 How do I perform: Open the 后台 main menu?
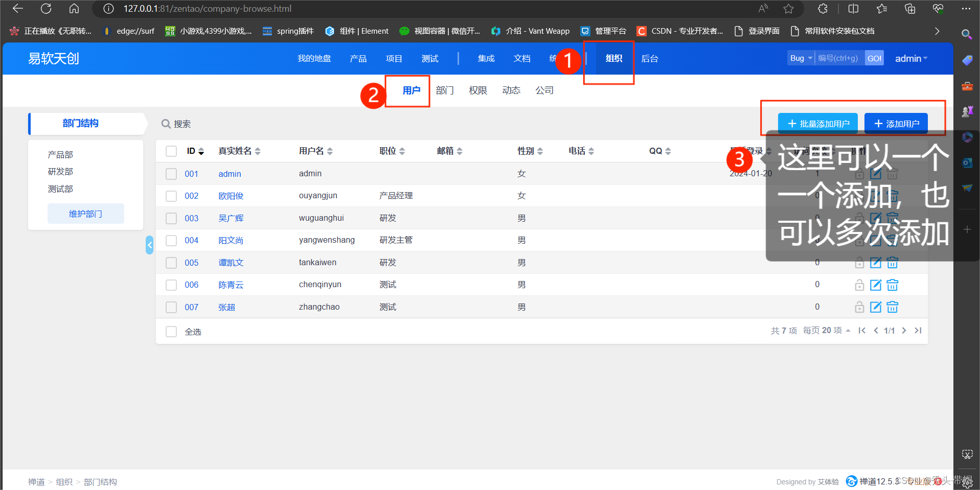point(649,59)
